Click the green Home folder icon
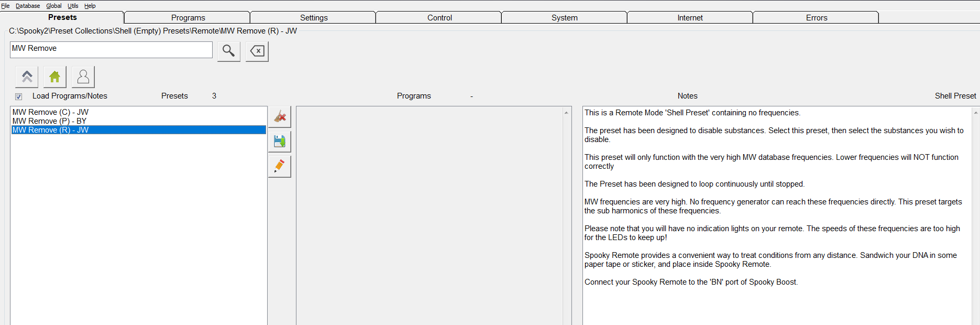980x325 pixels. click(54, 77)
